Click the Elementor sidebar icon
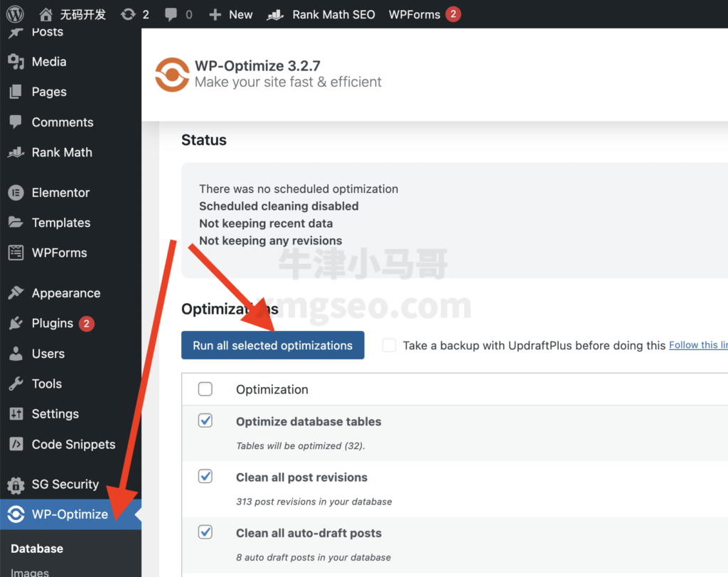 (16, 192)
